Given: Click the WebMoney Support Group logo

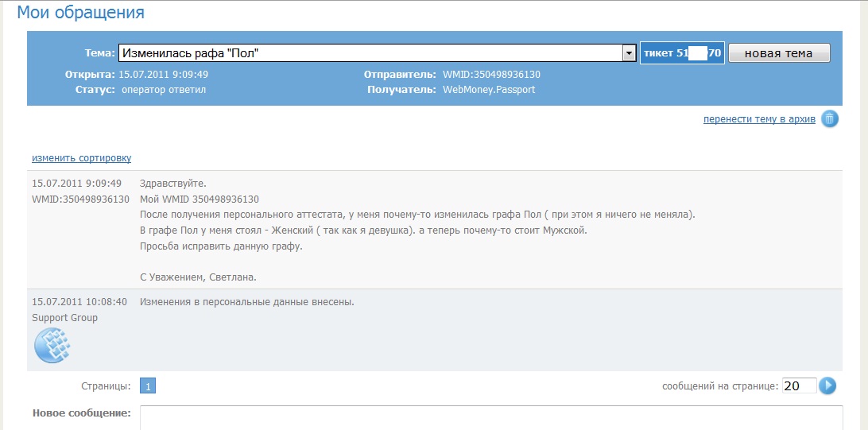Looking at the screenshot, I should pos(52,345).
